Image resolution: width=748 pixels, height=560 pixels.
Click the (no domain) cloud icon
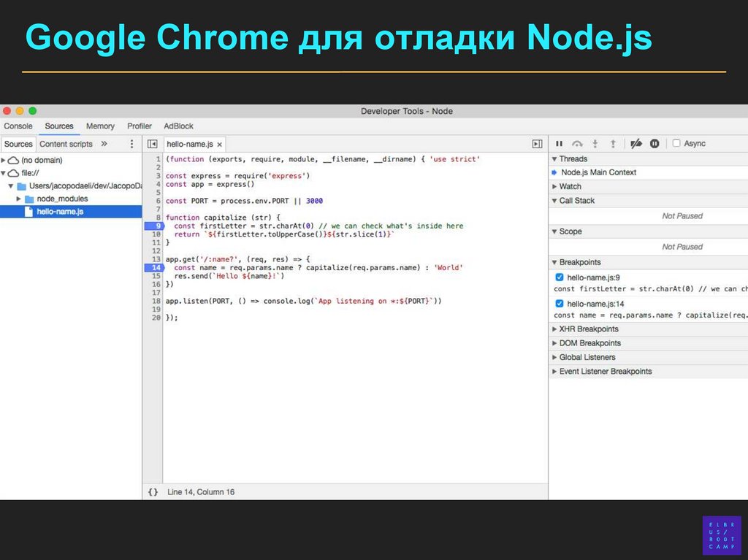point(13,161)
